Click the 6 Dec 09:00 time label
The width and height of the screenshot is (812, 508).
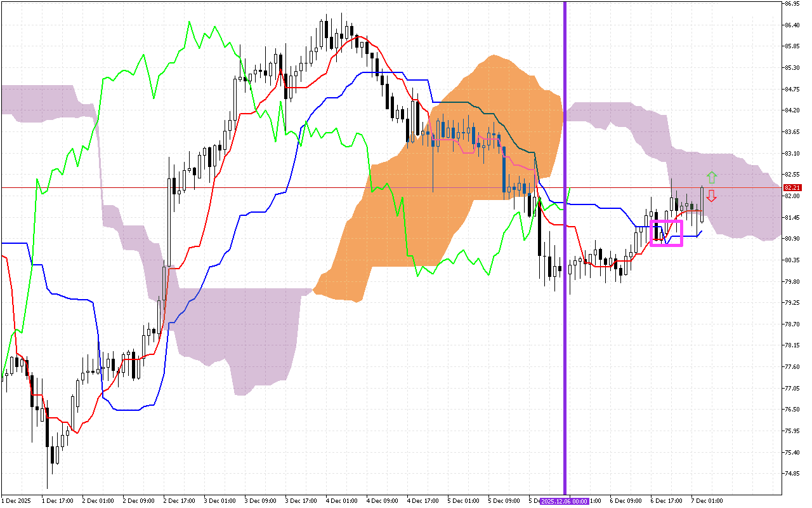click(x=626, y=501)
